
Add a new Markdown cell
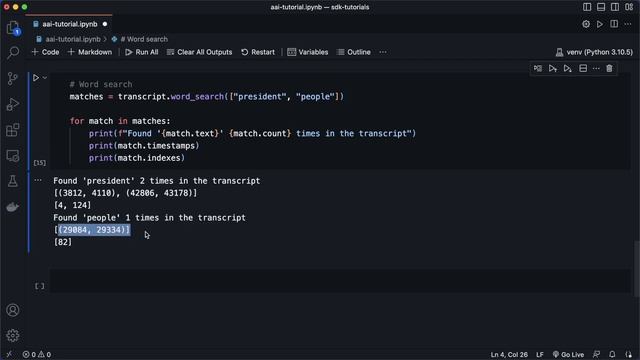[x=89, y=52]
